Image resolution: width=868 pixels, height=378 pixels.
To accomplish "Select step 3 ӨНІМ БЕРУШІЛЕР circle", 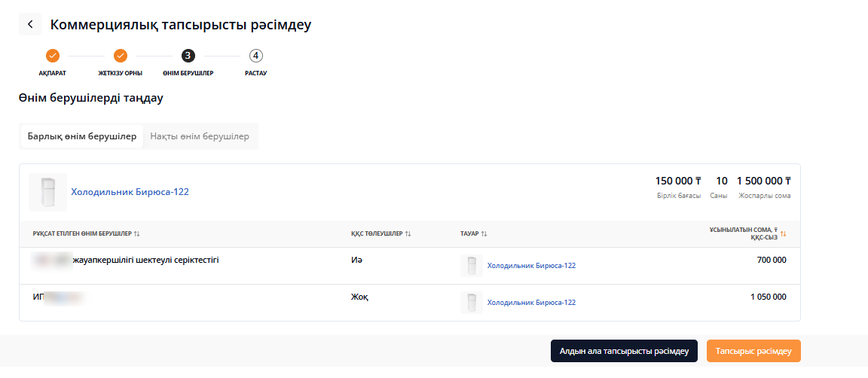I will click(x=188, y=56).
